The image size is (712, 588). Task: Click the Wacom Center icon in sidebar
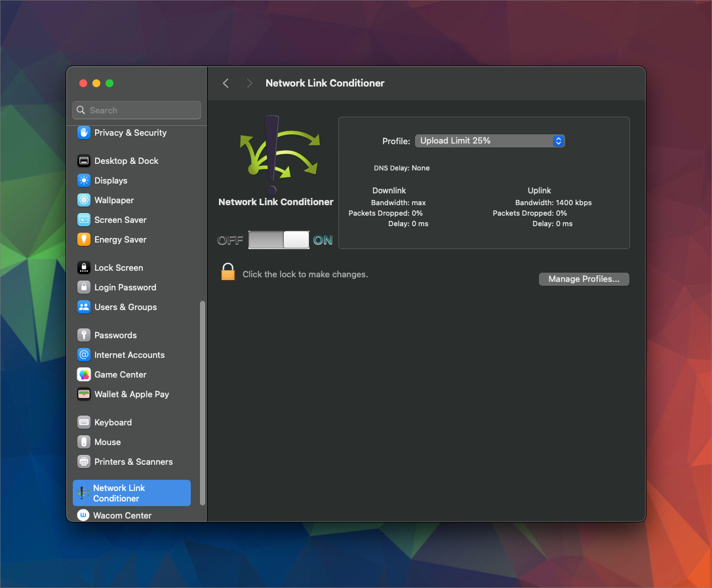click(x=83, y=515)
